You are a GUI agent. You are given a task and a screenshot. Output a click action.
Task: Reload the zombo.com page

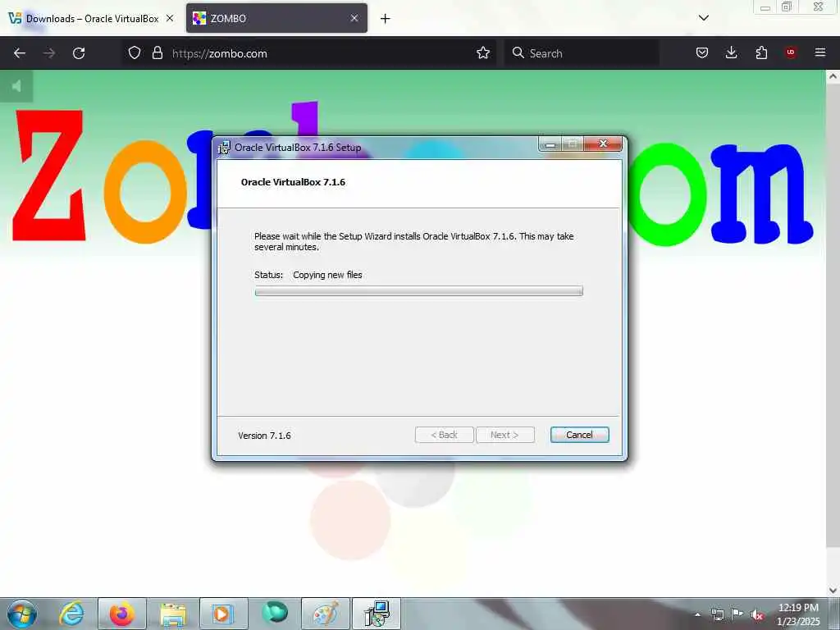tap(79, 53)
